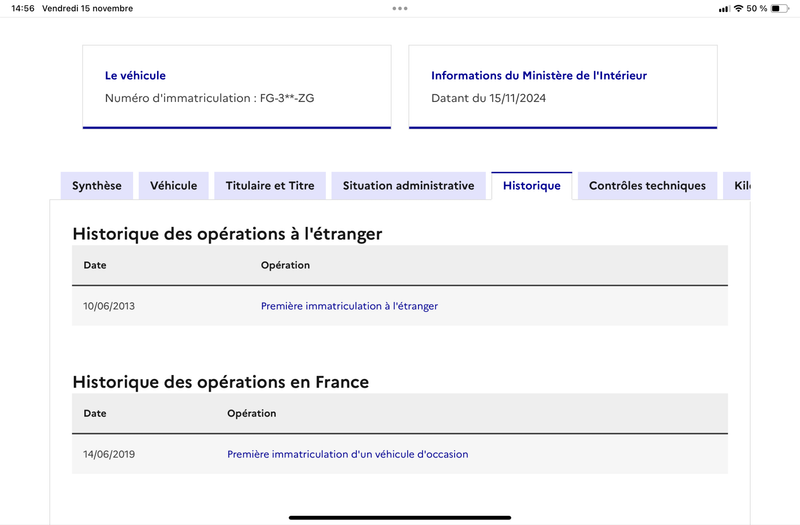This screenshot has height=525, width=800.
Task: Click the 10/06/2013 date cell
Action: (x=109, y=306)
